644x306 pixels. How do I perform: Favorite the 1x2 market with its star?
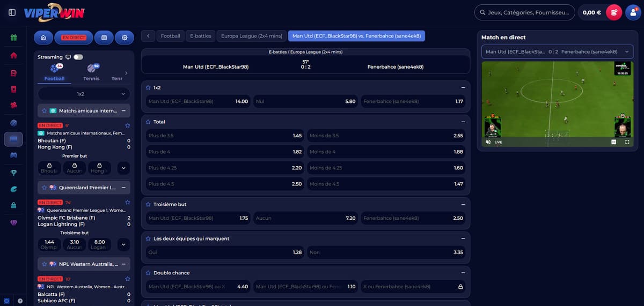[148, 87]
